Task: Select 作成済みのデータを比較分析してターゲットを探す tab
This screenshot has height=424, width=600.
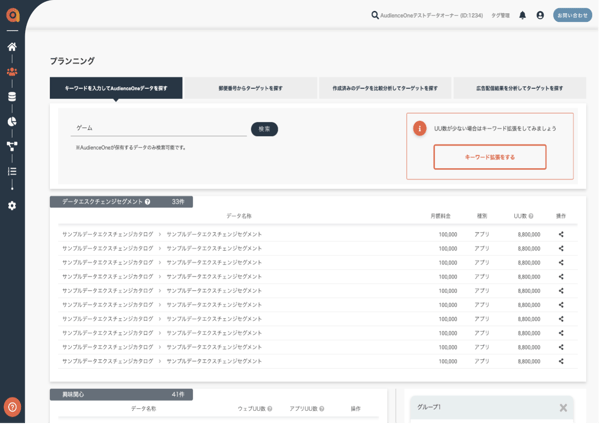Action: (x=385, y=89)
